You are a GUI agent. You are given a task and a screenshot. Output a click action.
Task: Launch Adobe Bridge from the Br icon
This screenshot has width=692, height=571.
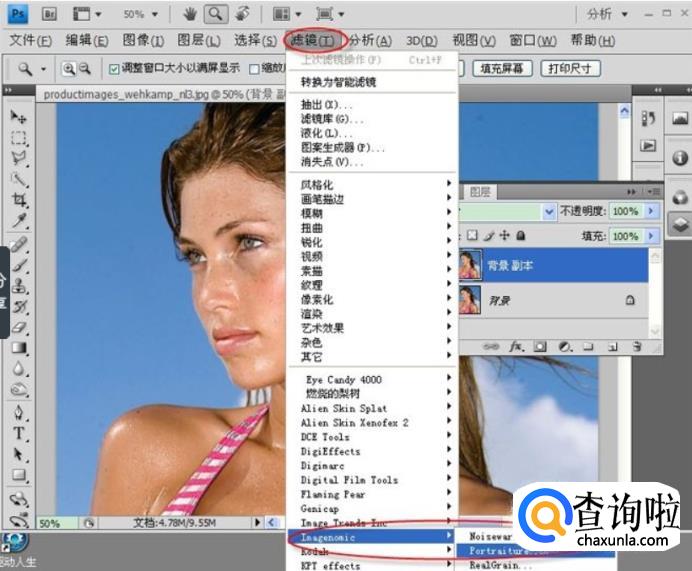click(50, 14)
